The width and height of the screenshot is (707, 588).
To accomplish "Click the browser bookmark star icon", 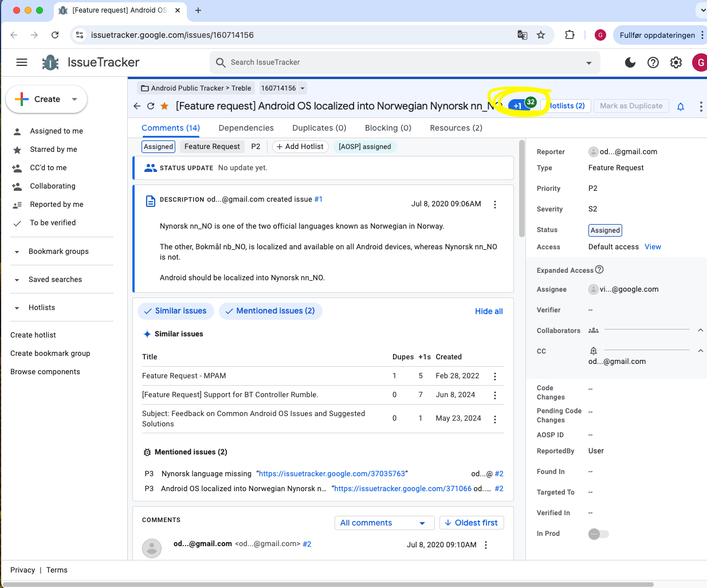I will pos(541,35).
